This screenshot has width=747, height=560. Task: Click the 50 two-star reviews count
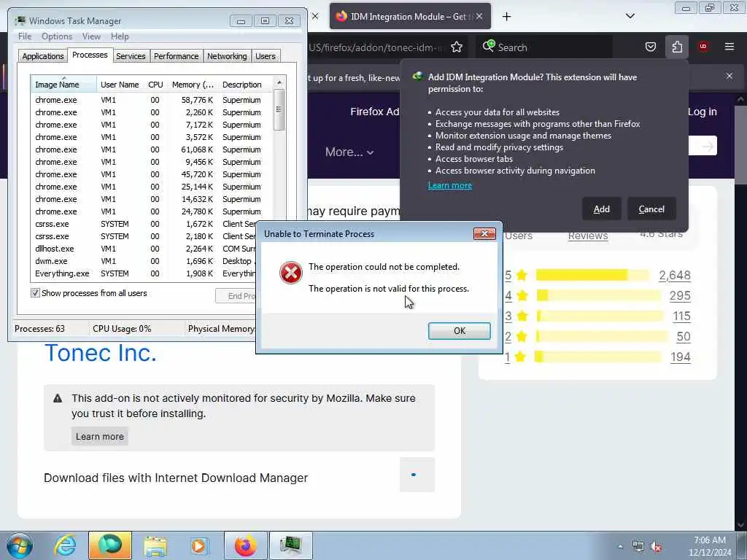click(684, 337)
